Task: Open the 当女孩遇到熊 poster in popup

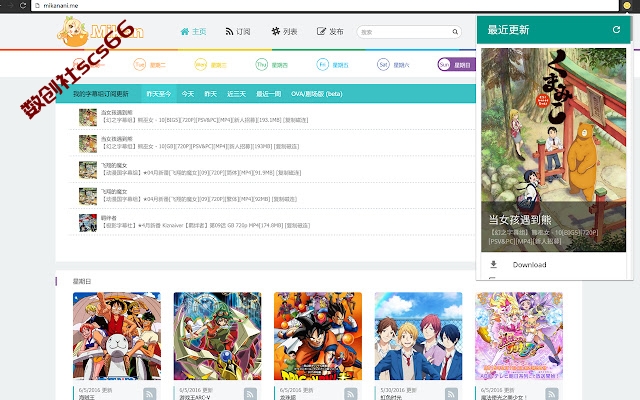Action: point(553,149)
